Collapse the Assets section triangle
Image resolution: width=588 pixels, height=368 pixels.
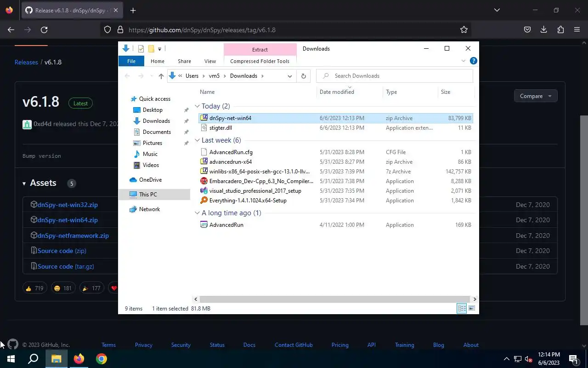pos(24,184)
